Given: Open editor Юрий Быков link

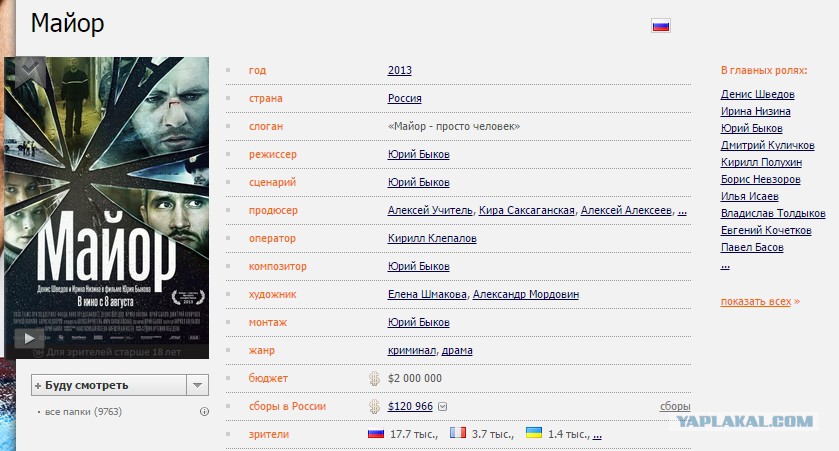Looking at the screenshot, I should 418,322.
